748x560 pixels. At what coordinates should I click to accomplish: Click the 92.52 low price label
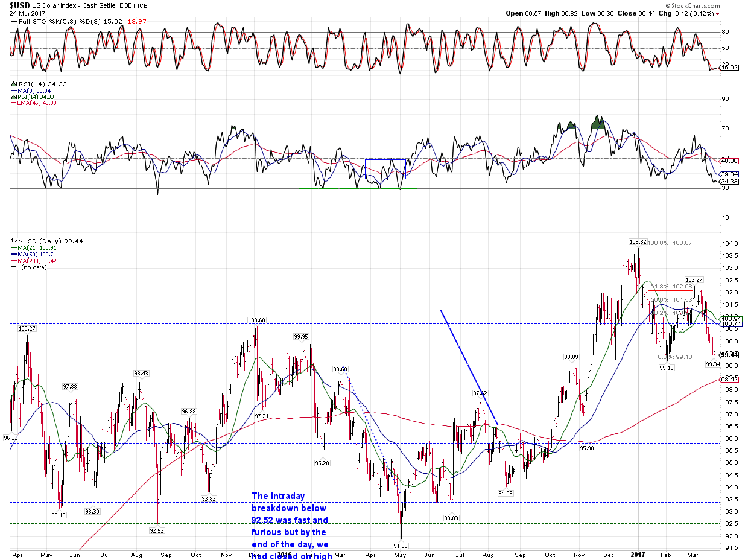click(x=156, y=530)
